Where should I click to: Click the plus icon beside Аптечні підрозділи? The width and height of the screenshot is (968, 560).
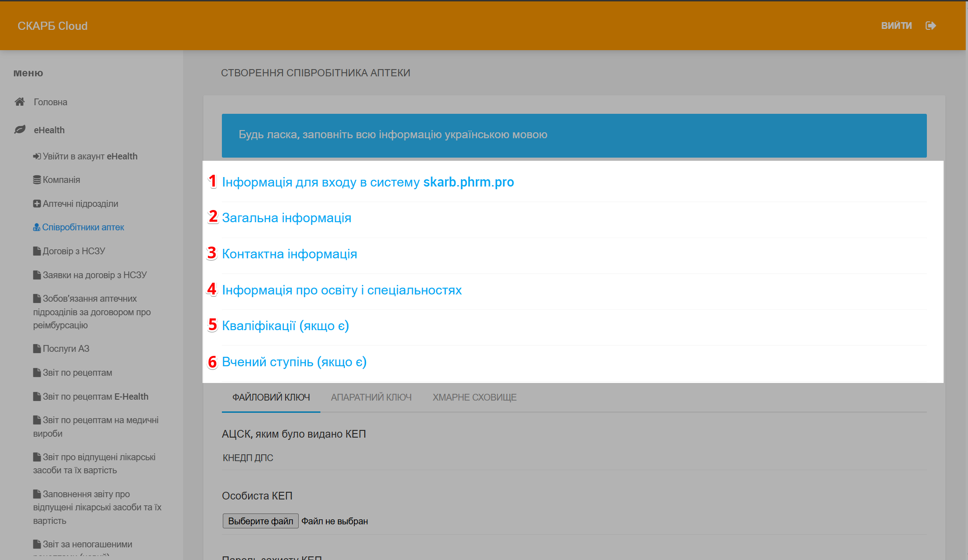[x=37, y=204]
